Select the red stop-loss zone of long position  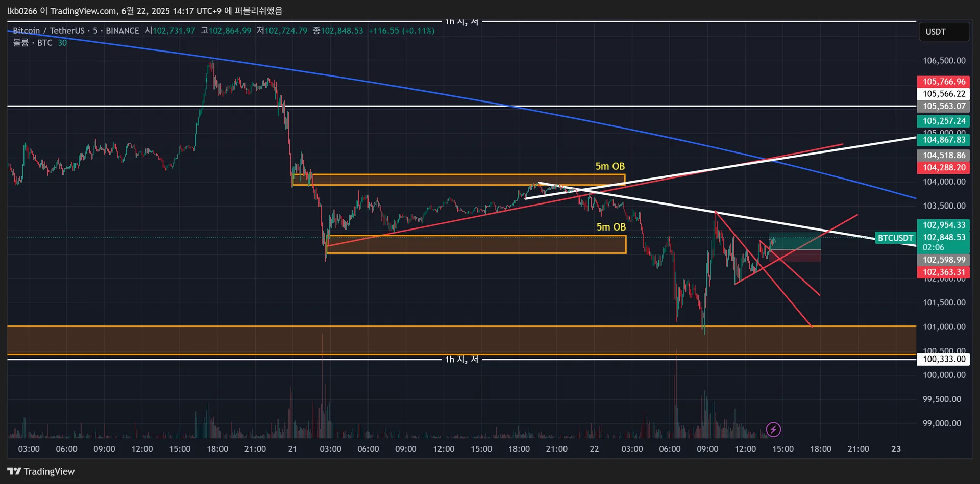click(x=795, y=256)
